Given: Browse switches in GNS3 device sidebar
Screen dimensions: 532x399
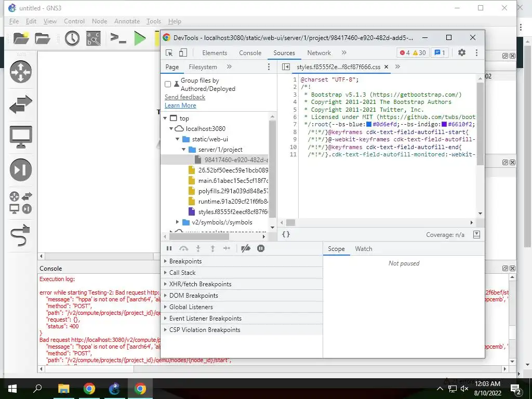Looking at the screenshot, I should 21,104.
